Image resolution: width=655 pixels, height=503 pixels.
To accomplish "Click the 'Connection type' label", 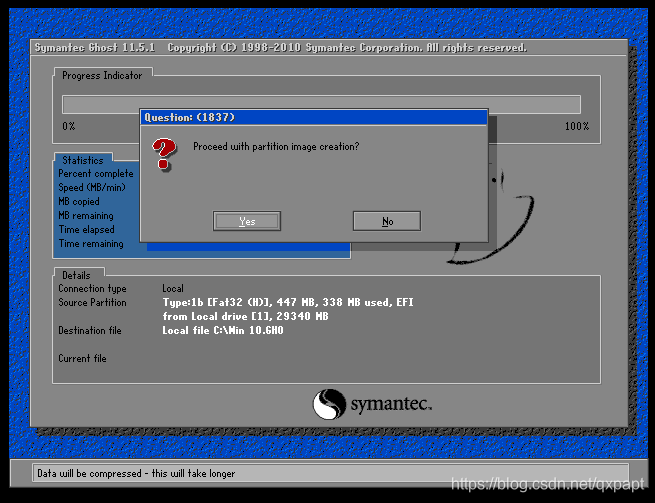I will pyautogui.click(x=92, y=289).
